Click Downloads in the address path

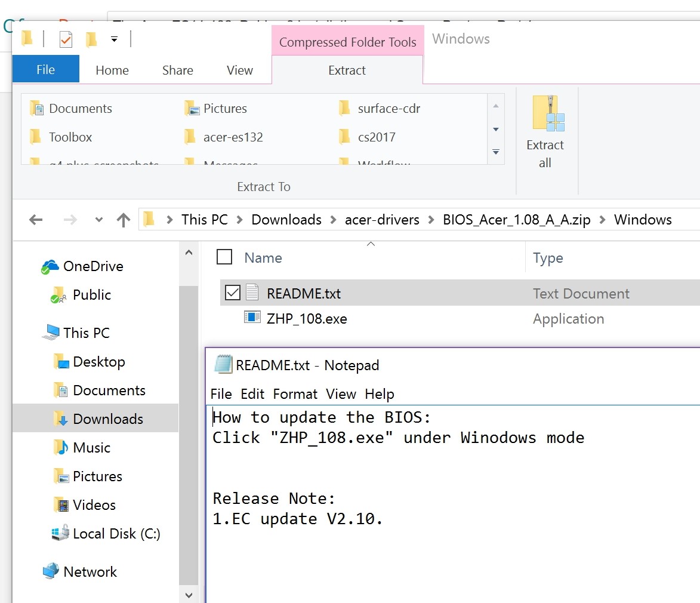[x=286, y=219]
